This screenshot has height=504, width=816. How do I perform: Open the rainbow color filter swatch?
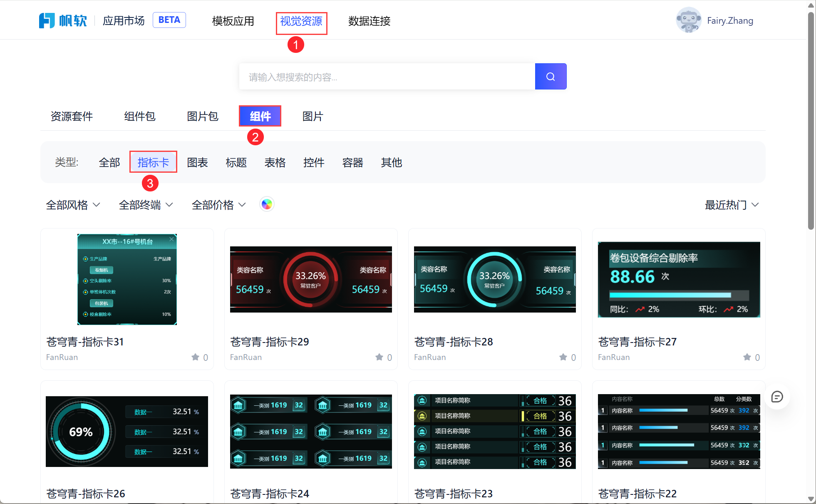tap(267, 204)
